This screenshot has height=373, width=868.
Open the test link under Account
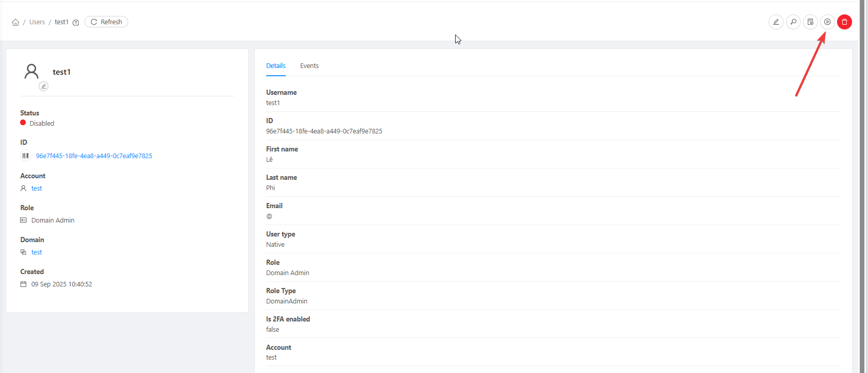(37, 189)
